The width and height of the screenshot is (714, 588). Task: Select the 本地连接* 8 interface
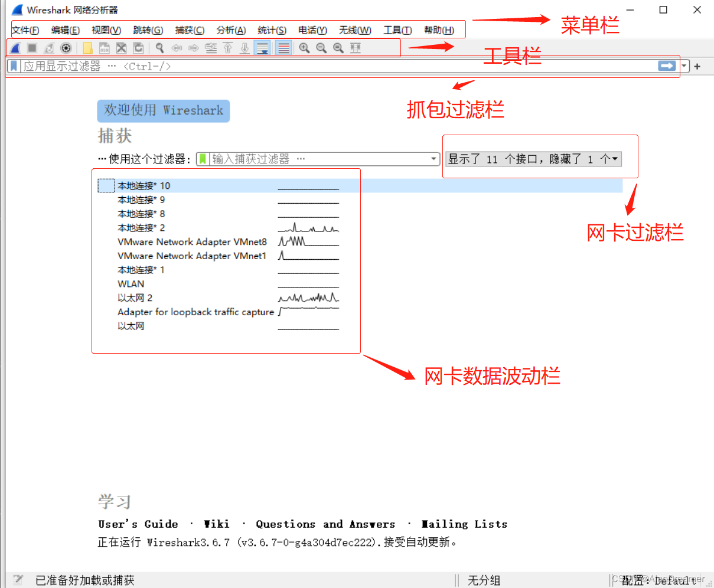point(141,214)
